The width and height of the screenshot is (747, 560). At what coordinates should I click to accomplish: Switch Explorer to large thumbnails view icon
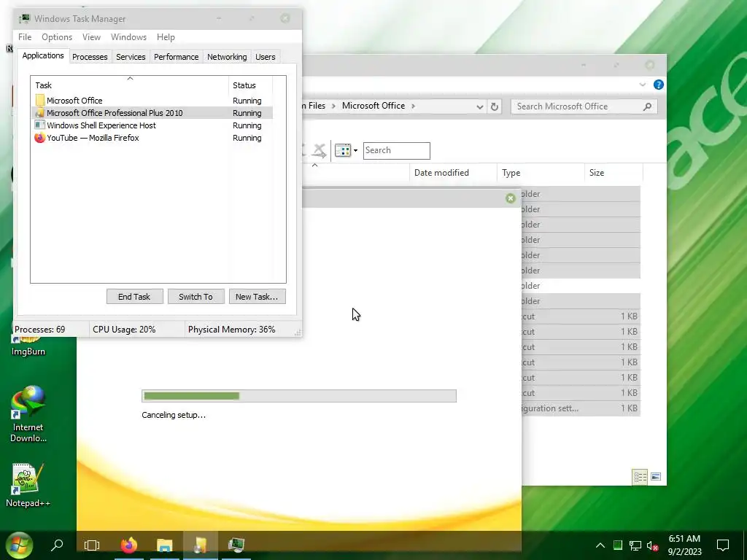(656, 477)
